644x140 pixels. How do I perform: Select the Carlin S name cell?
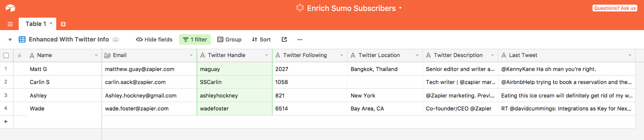point(64,82)
